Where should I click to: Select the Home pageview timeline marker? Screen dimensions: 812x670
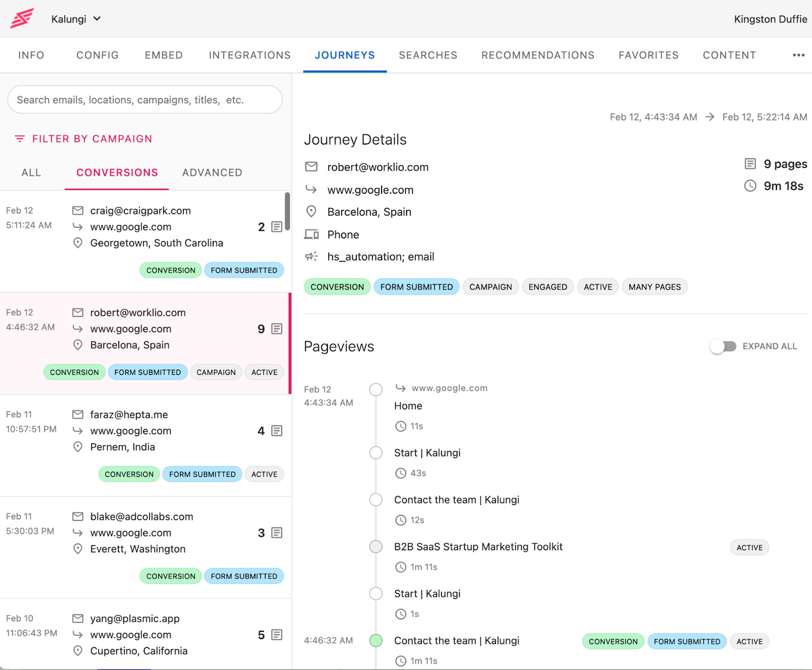[376, 390]
